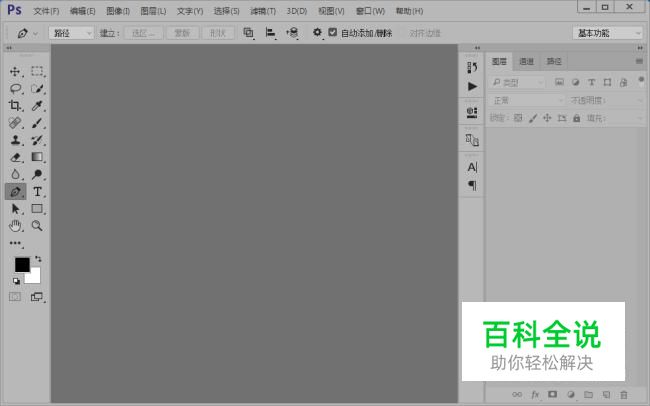The image size is (650, 406).
Task: Open the Character panel icon
Action: pos(472,167)
